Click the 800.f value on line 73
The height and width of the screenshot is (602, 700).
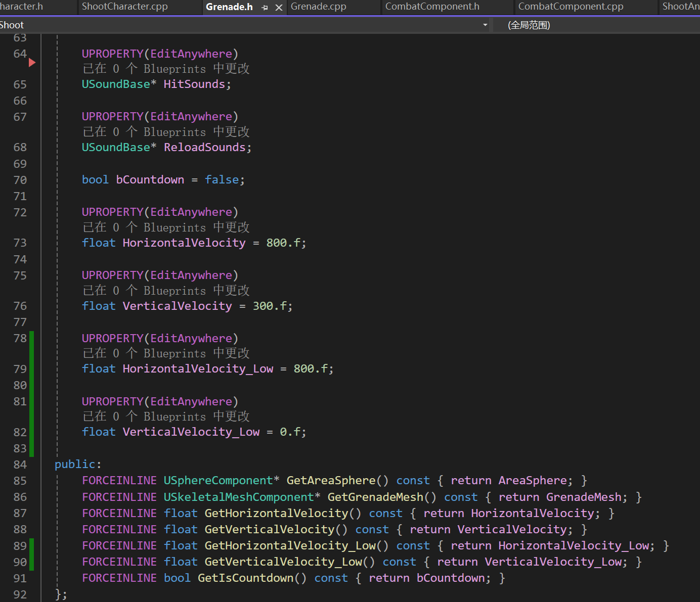(x=283, y=243)
